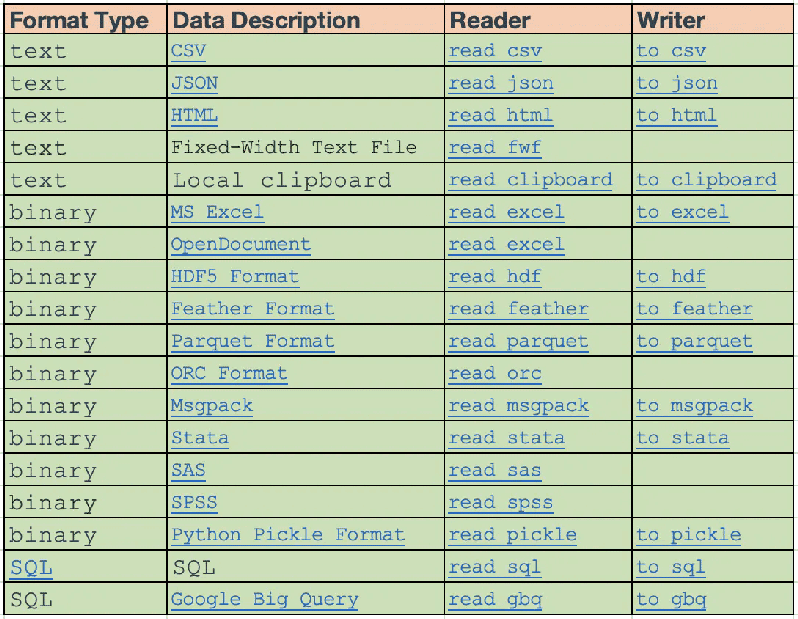798x619 pixels.
Task: Click the read_json reader link
Action: pos(501,83)
